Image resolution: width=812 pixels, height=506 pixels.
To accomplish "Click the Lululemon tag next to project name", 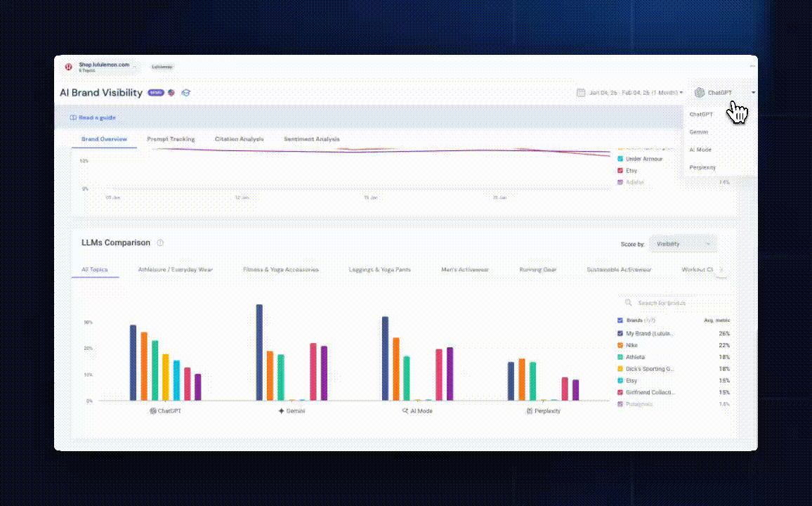I will tap(162, 67).
